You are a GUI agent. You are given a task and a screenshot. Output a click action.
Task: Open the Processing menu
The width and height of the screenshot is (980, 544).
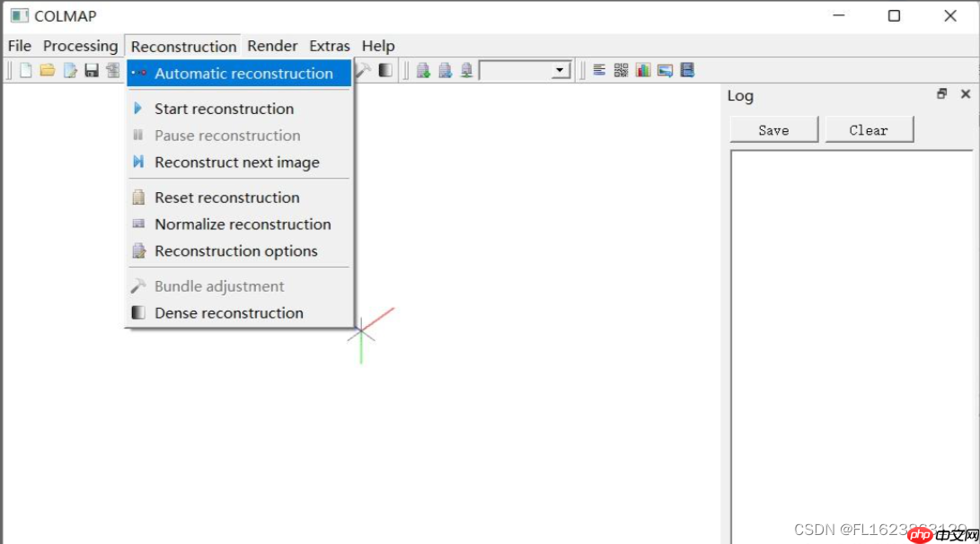(80, 46)
